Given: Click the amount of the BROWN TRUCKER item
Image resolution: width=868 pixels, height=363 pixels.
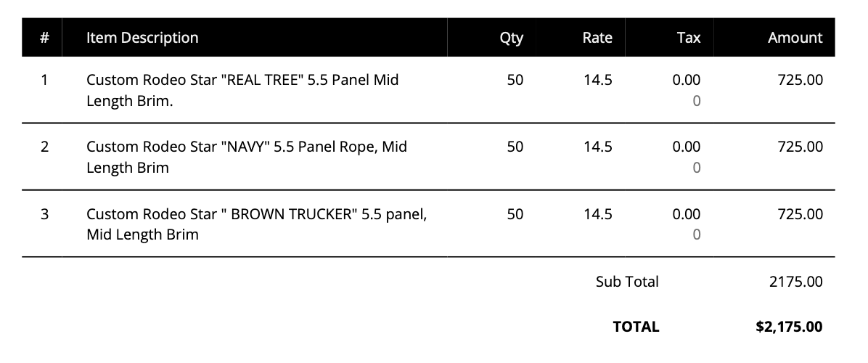Looking at the screenshot, I should point(800,214).
